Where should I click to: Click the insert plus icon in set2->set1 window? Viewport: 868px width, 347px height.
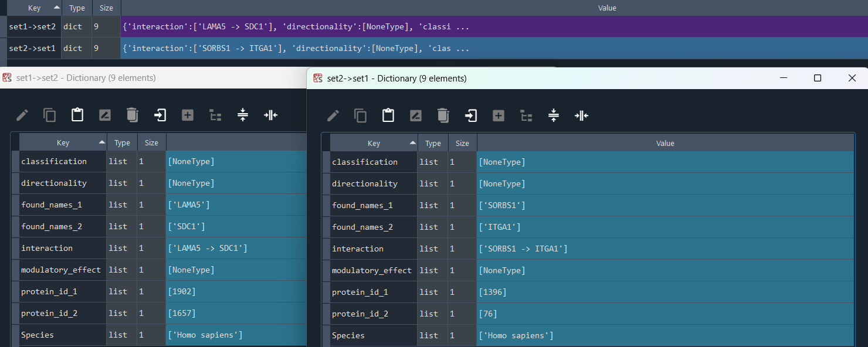tap(499, 115)
